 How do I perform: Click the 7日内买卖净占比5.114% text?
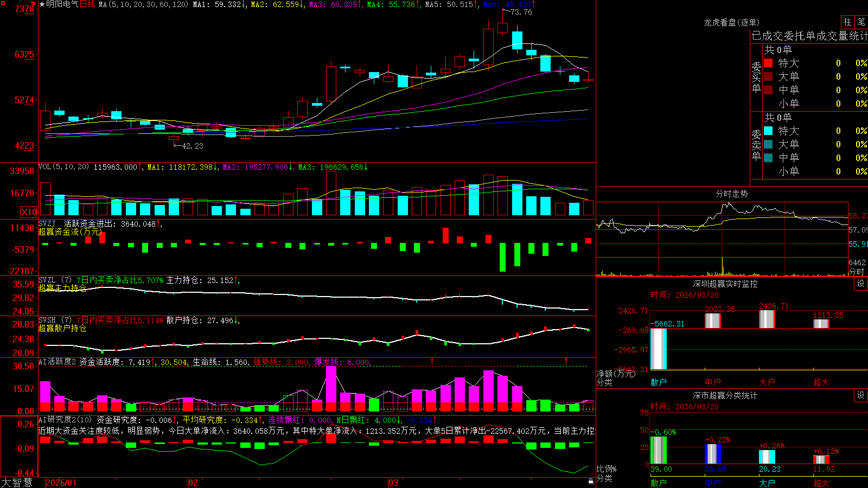coord(120,320)
